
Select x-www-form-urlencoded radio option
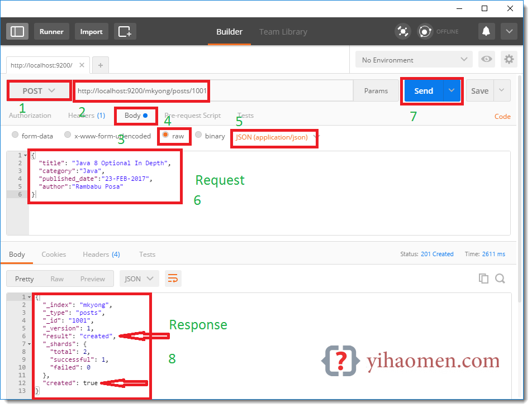click(x=68, y=135)
